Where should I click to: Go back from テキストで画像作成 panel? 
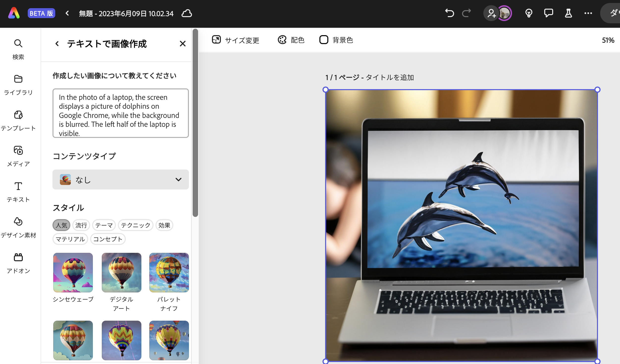click(x=57, y=44)
